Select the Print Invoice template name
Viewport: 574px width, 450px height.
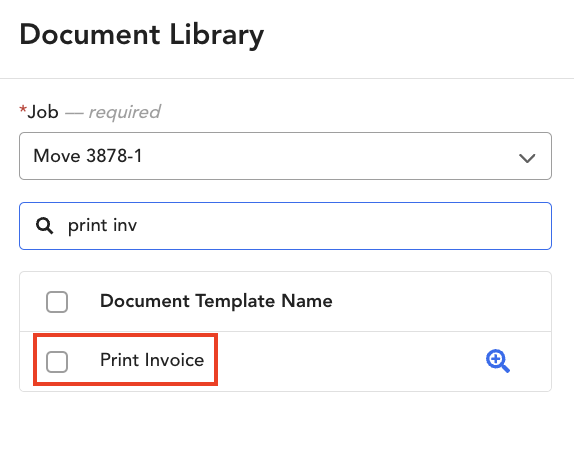click(x=152, y=360)
